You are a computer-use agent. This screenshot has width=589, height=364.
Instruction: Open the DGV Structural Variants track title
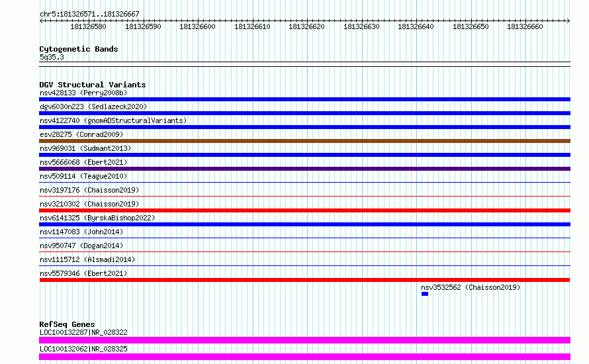coord(93,85)
